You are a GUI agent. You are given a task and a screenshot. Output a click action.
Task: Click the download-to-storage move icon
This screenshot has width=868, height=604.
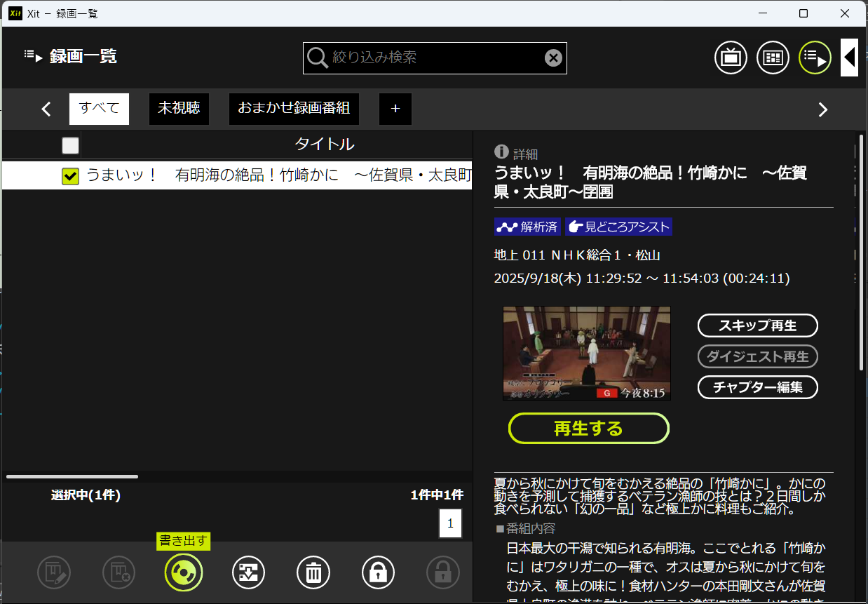click(x=248, y=573)
